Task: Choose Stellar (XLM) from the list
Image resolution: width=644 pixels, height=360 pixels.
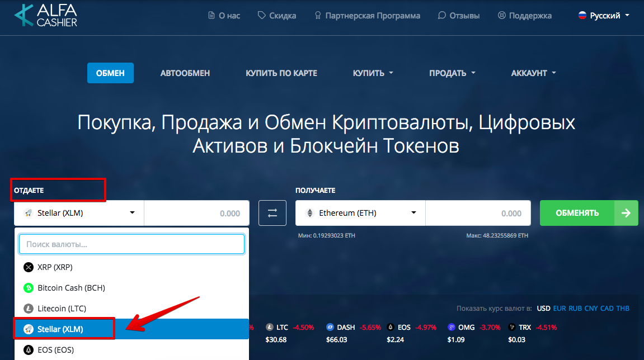Action: point(132,329)
